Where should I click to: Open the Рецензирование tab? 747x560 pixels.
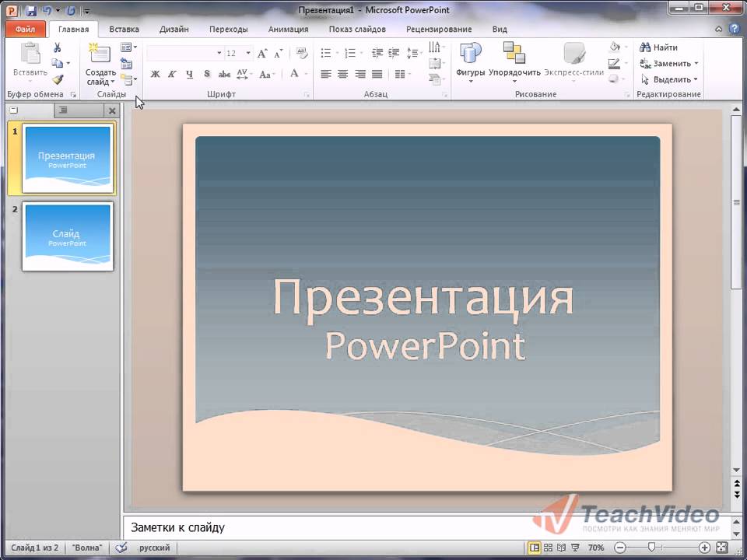439,29
